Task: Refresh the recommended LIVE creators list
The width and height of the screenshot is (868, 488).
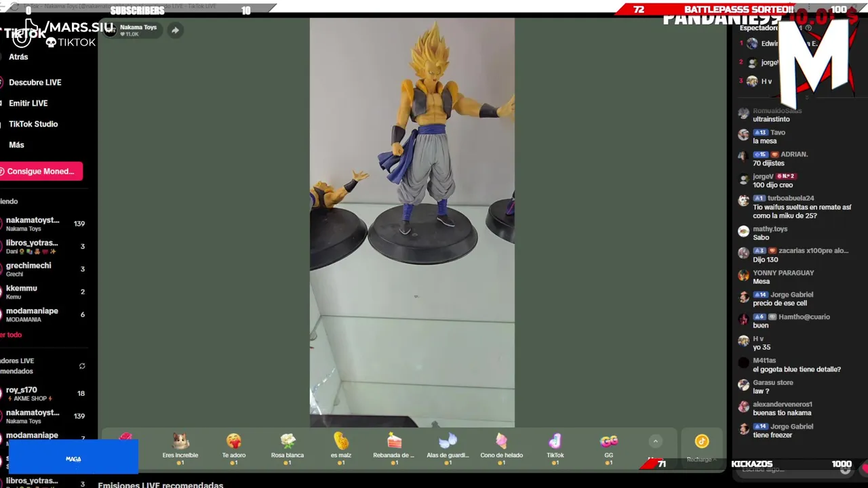Action: pyautogui.click(x=82, y=366)
